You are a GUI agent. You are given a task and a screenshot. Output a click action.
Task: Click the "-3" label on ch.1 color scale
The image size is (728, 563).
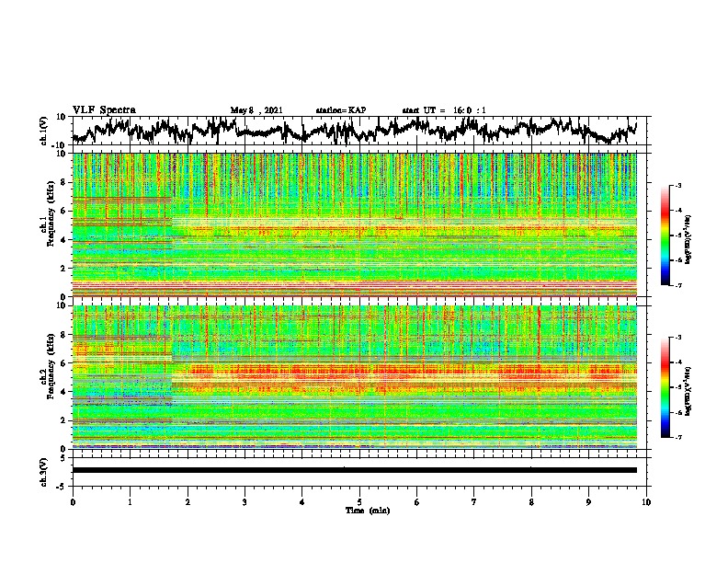pyautogui.click(x=678, y=186)
